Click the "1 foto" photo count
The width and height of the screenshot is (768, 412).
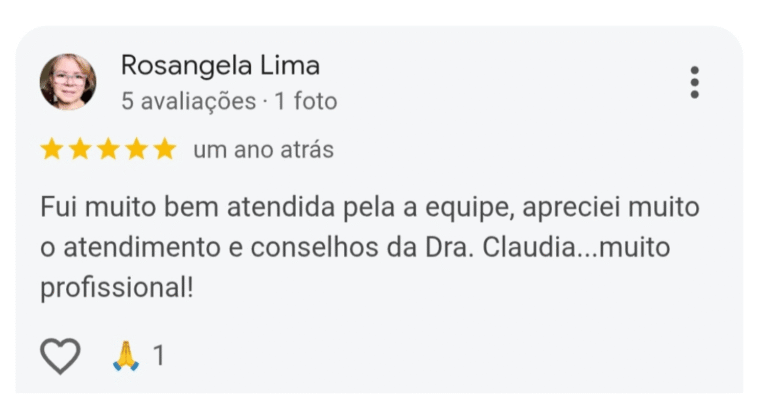coord(306,101)
